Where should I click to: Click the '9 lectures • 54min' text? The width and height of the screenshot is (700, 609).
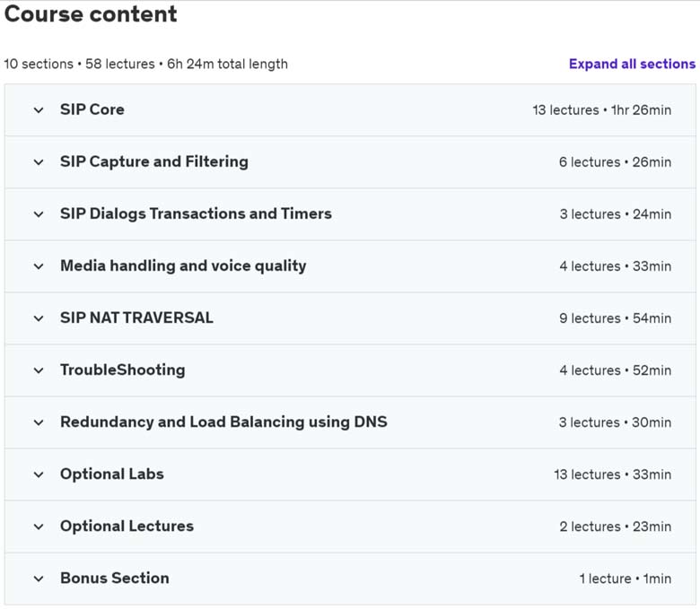click(616, 318)
